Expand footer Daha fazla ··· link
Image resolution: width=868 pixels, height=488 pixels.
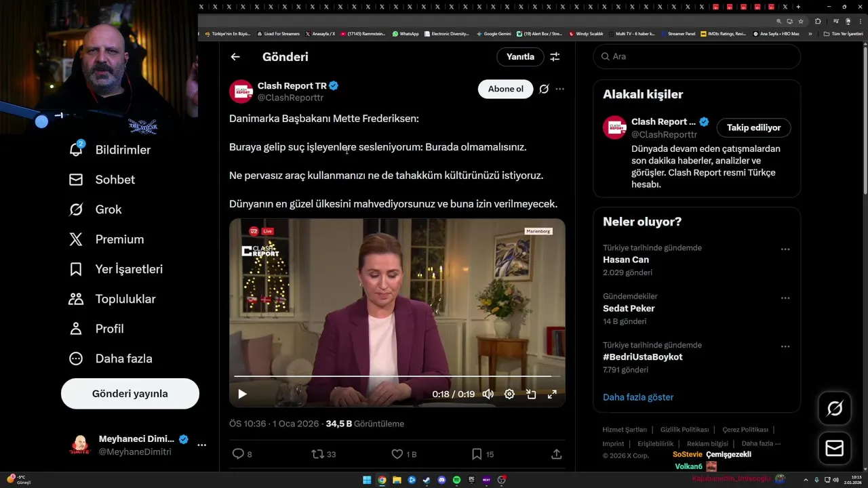click(x=761, y=443)
